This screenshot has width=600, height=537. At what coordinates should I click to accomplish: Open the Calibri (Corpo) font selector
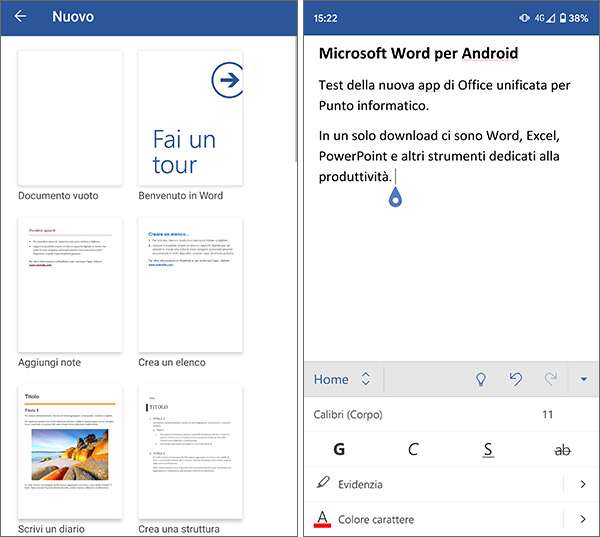pyautogui.click(x=348, y=415)
